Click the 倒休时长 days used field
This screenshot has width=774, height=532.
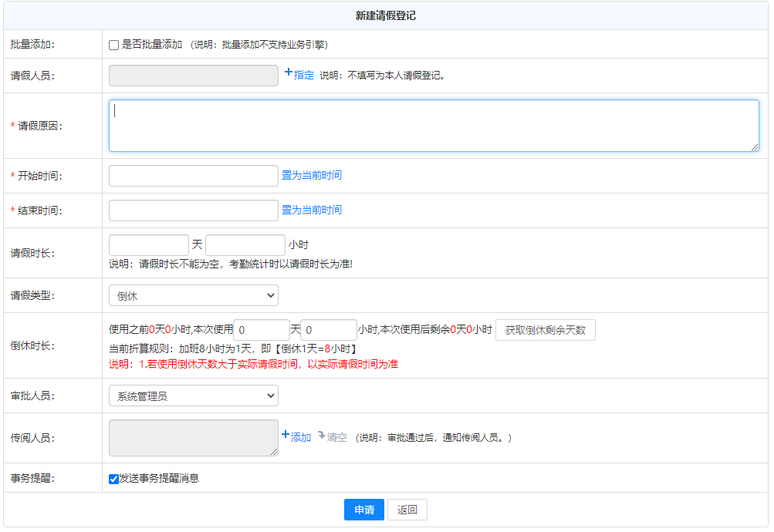(x=262, y=330)
